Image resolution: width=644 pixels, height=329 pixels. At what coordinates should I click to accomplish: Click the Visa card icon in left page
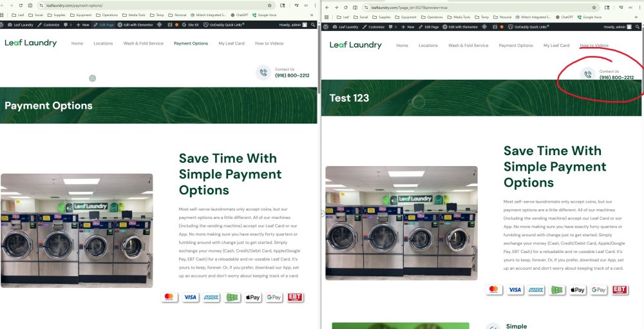coord(190,297)
